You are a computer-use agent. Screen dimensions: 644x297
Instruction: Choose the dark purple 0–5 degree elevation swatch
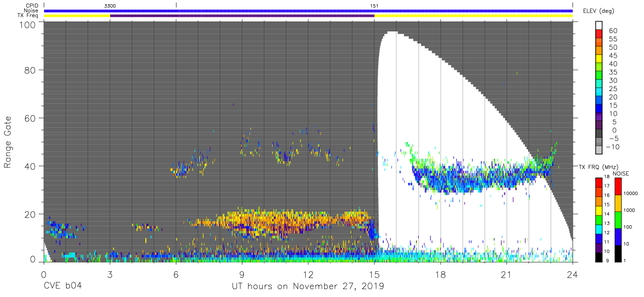coord(599,125)
